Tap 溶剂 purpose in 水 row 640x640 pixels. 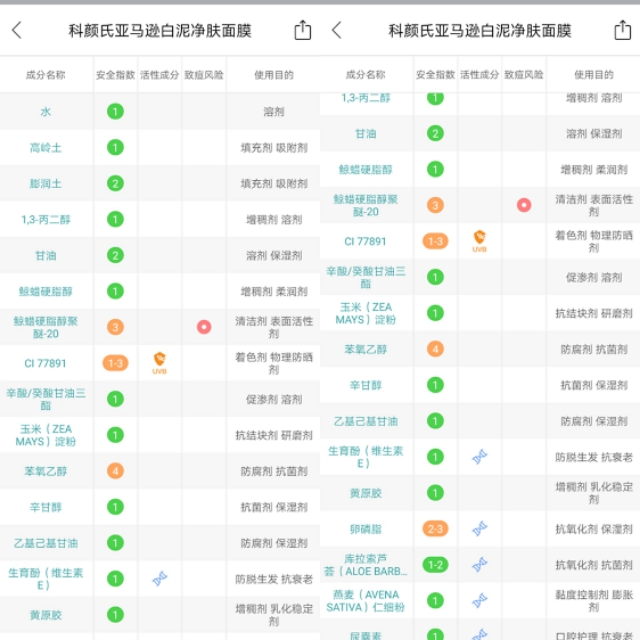pos(274,111)
